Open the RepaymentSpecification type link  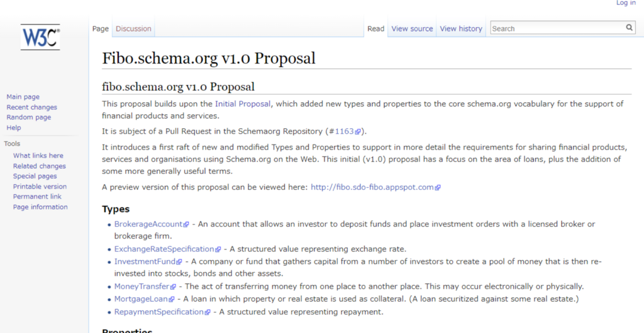pyautogui.click(x=162, y=312)
